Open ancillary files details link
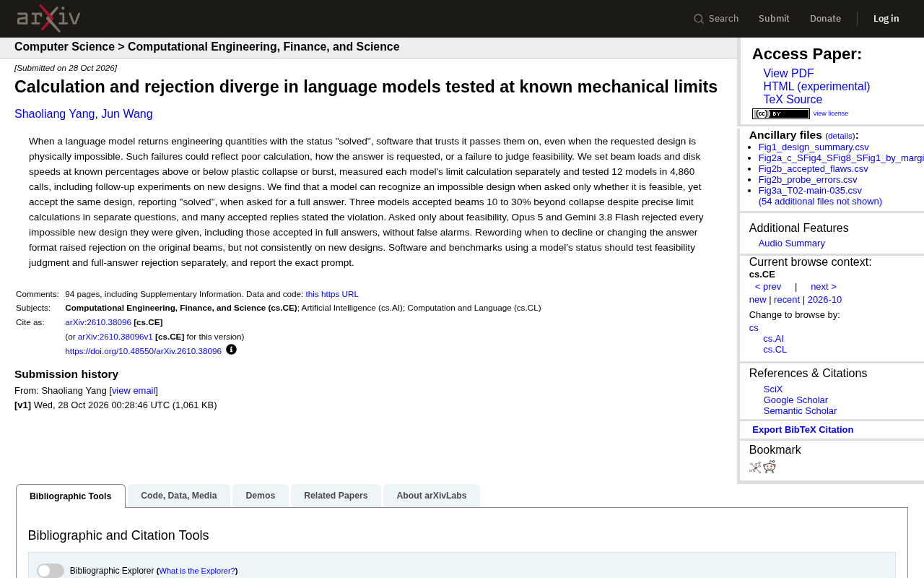Image resolution: width=924 pixels, height=578 pixels. point(840,136)
